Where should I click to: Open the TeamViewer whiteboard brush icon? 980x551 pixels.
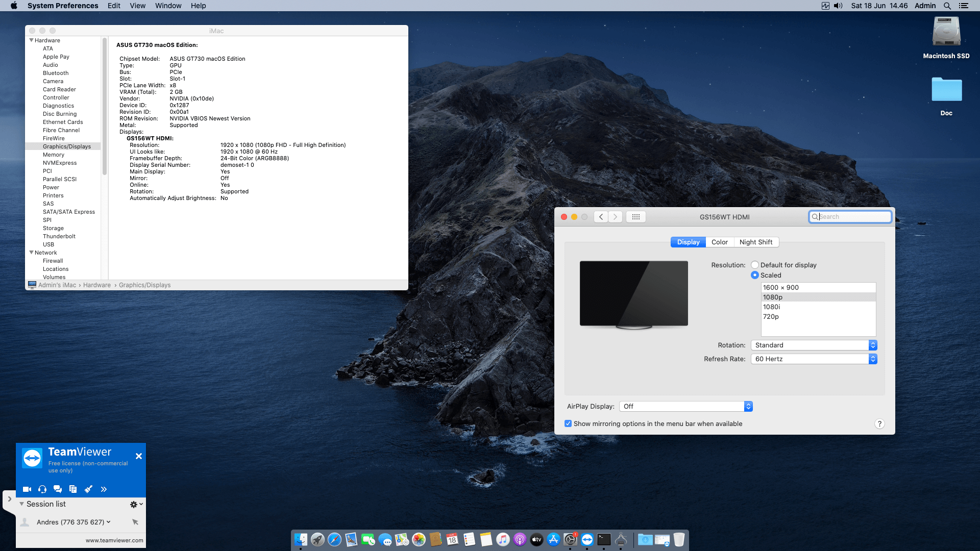click(x=88, y=489)
